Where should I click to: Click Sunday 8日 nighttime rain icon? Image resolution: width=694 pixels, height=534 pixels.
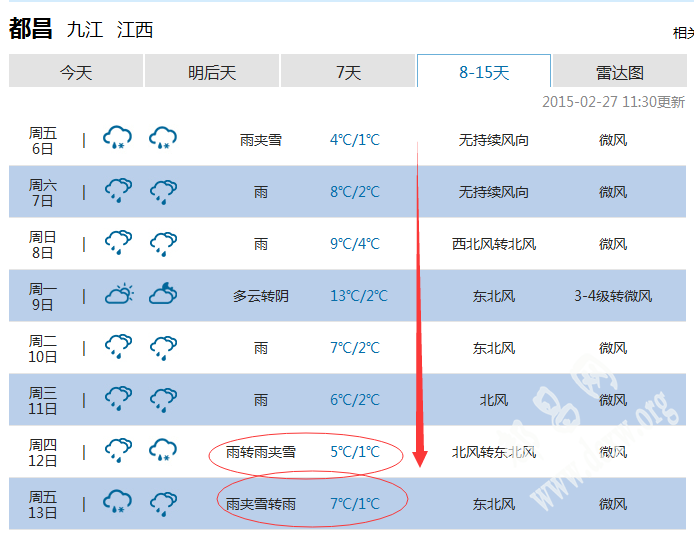point(163,243)
